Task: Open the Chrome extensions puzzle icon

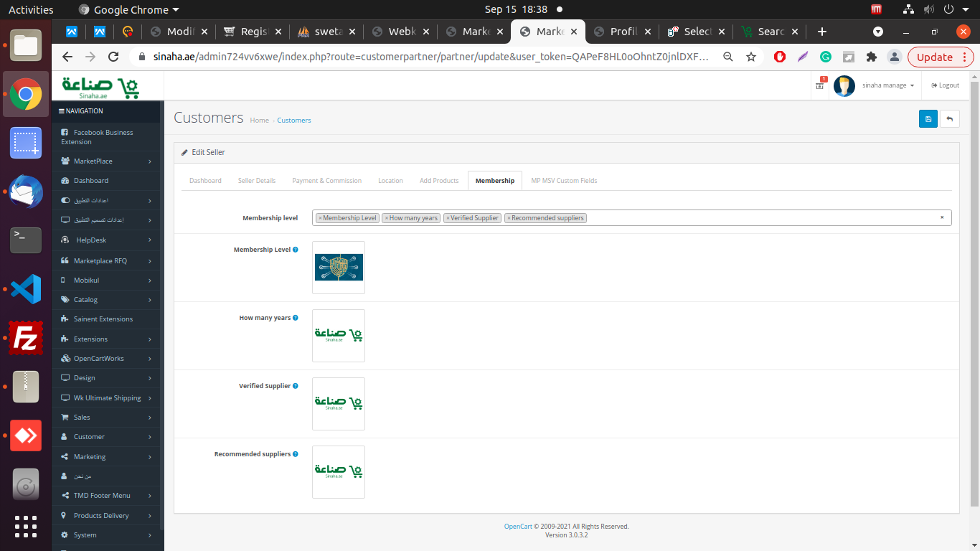Action: [x=872, y=57]
